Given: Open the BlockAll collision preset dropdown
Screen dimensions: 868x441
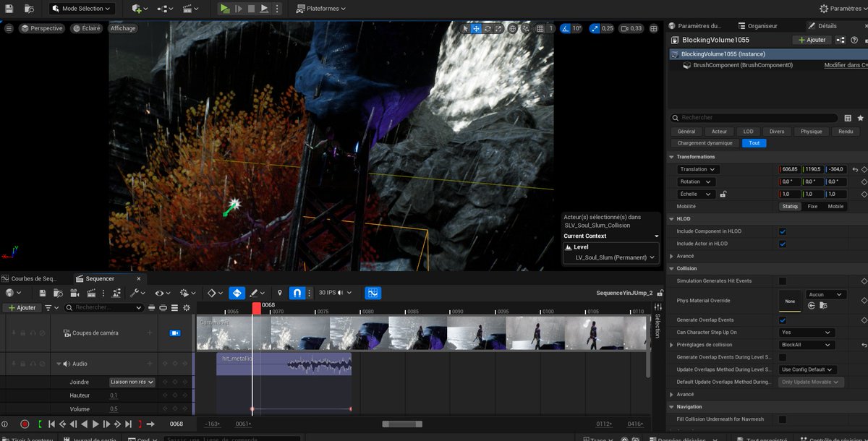Looking at the screenshot, I should (807, 345).
